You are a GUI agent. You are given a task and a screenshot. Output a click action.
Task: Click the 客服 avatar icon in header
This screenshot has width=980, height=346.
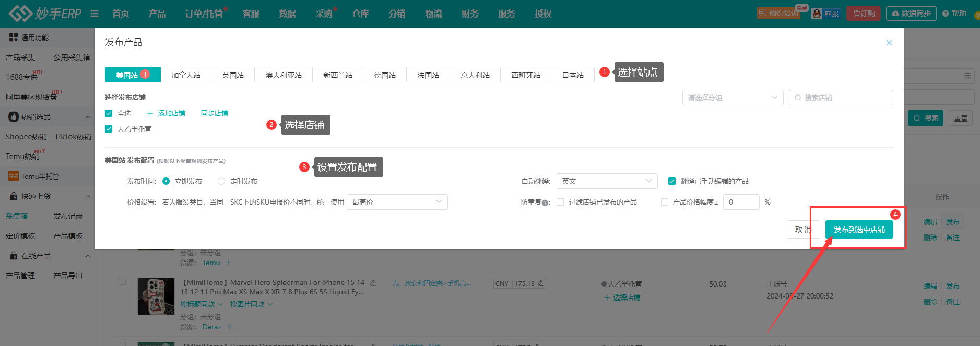click(817, 14)
